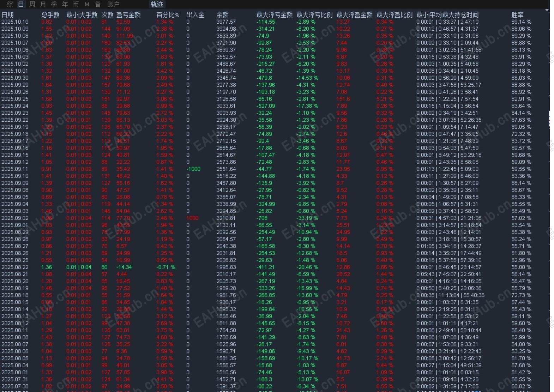Switch to the 月 monthly tab

pyautogui.click(x=43, y=4)
